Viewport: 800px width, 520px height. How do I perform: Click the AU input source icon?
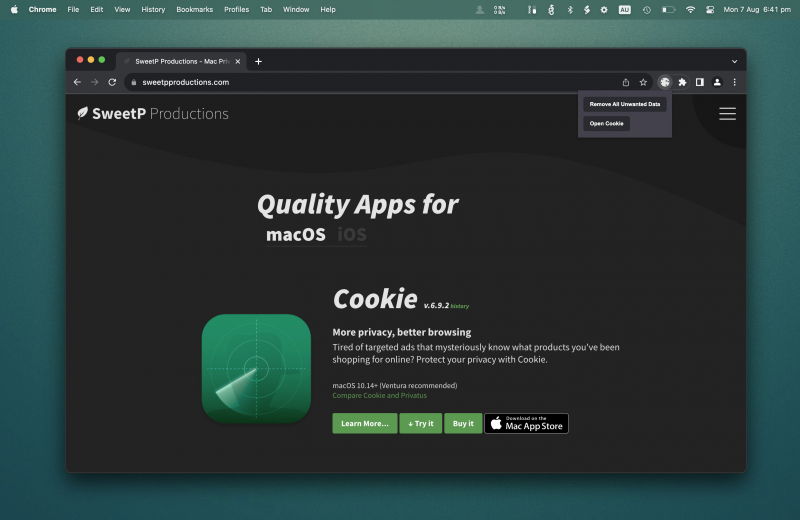[x=624, y=9]
